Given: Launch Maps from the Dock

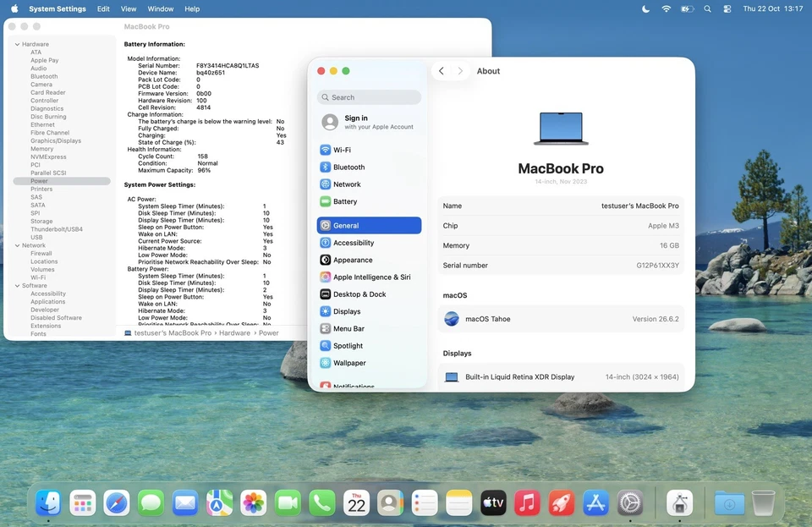Looking at the screenshot, I should 219,502.
